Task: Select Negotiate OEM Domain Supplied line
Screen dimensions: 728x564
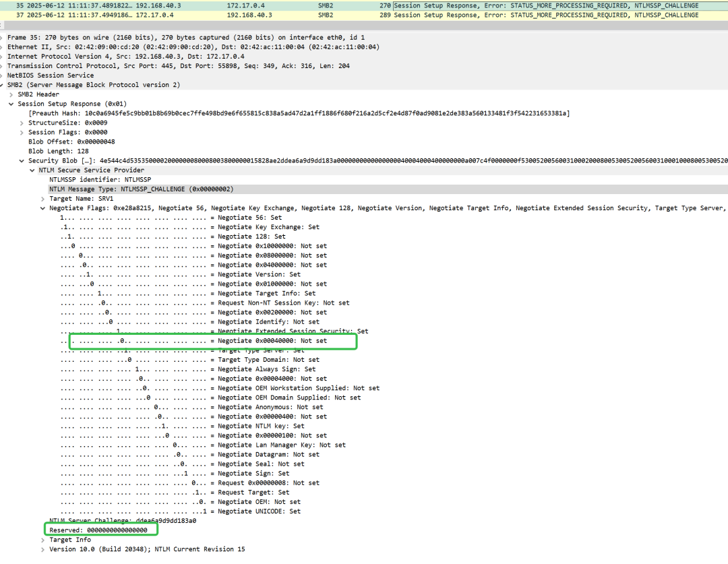Action: [210, 398]
